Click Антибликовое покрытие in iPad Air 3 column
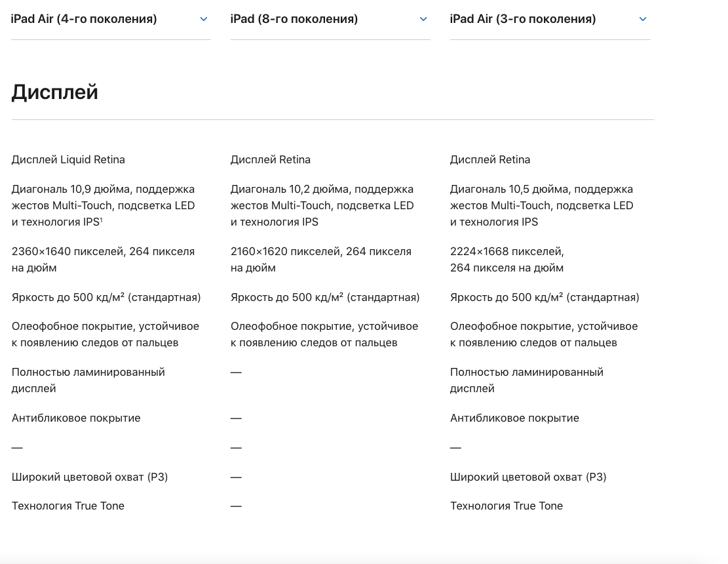728x564 pixels. (514, 418)
